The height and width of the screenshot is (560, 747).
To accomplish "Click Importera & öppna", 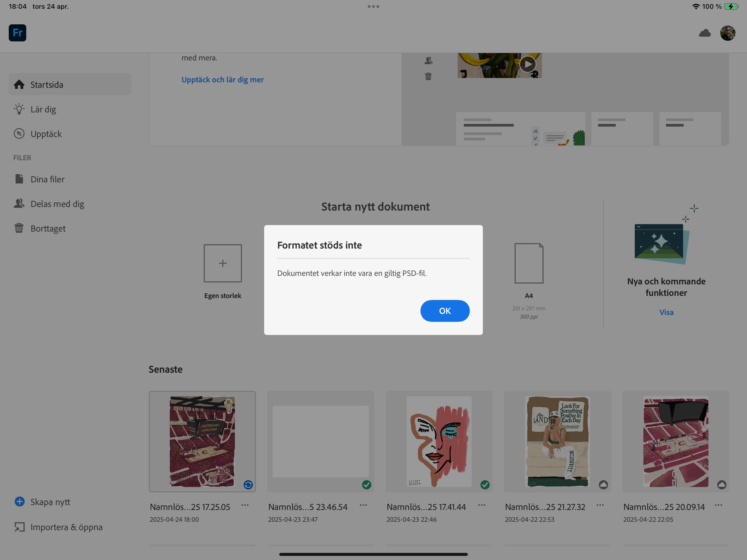I will pyautogui.click(x=66, y=527).
